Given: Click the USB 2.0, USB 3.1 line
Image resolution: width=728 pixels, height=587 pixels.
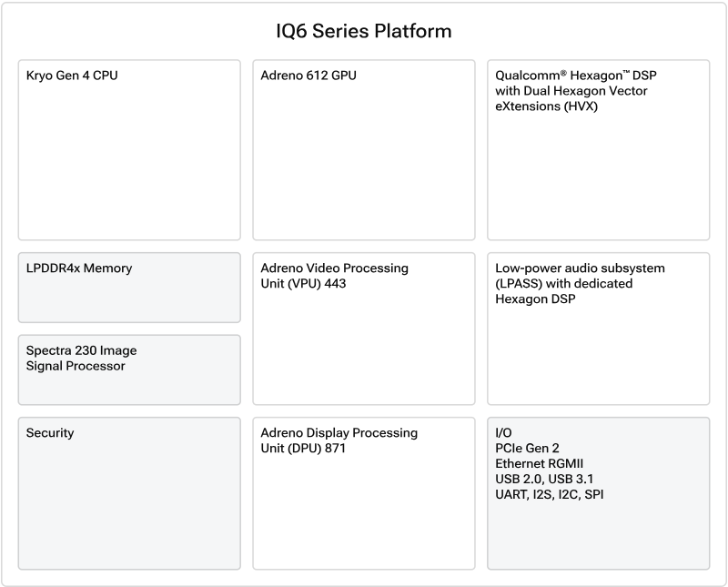Looking at the screenshot, I should 544,479.
